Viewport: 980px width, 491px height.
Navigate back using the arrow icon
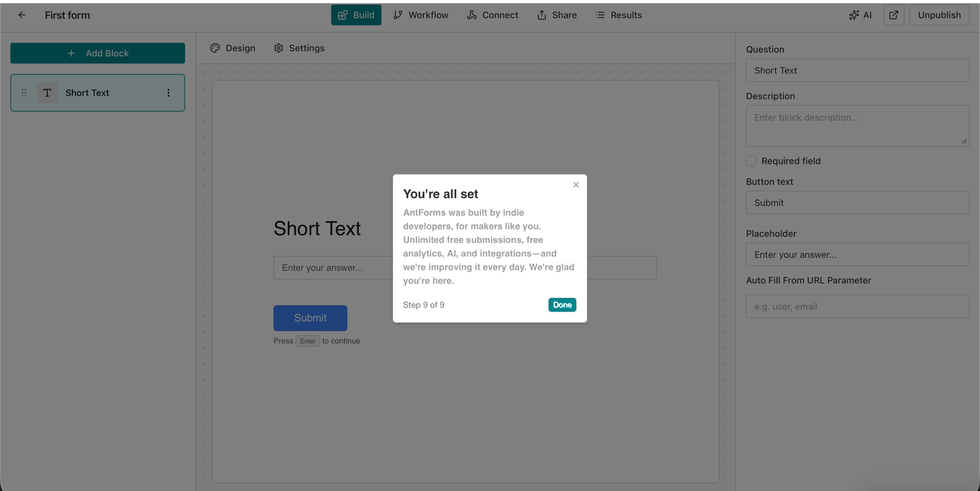click(x=22, y=15)
